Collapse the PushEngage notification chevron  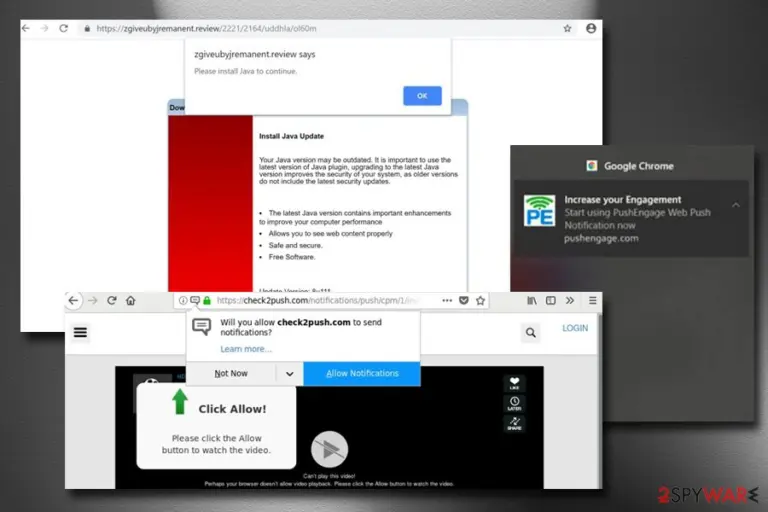click(736, 205)
